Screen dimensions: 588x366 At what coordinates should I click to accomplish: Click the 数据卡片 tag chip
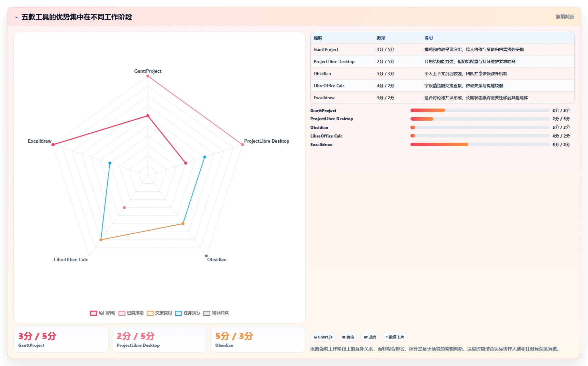[x=395, y=337]
